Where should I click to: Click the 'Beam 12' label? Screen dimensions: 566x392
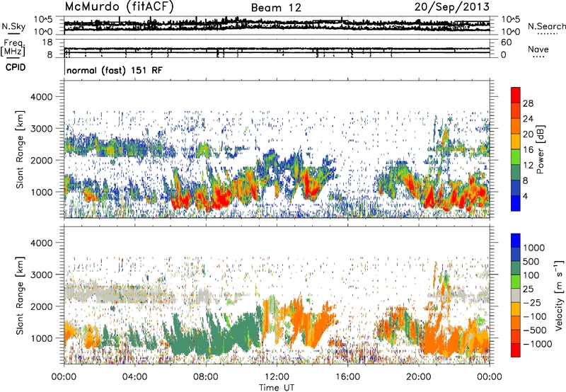(276, 8)
